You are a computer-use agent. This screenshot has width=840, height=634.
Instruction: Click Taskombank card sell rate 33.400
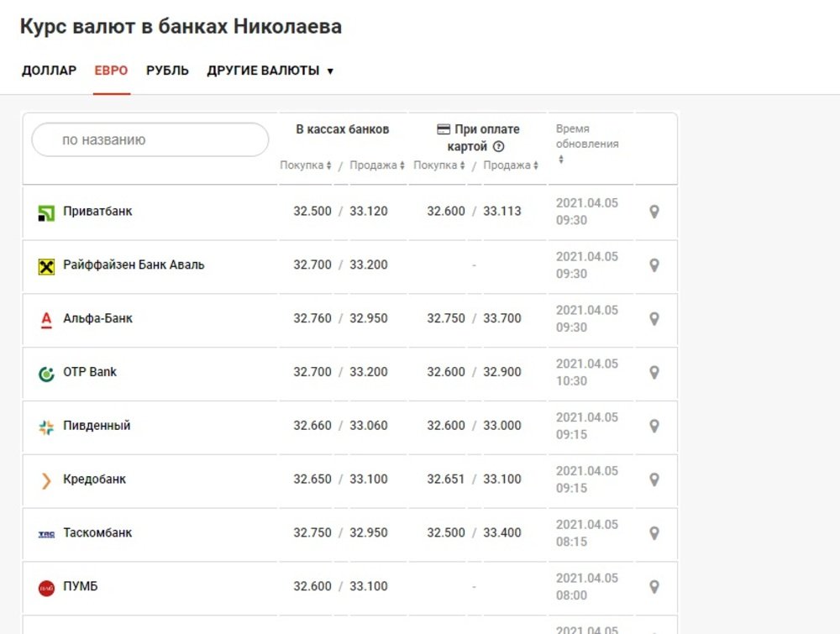coord(502,532)
